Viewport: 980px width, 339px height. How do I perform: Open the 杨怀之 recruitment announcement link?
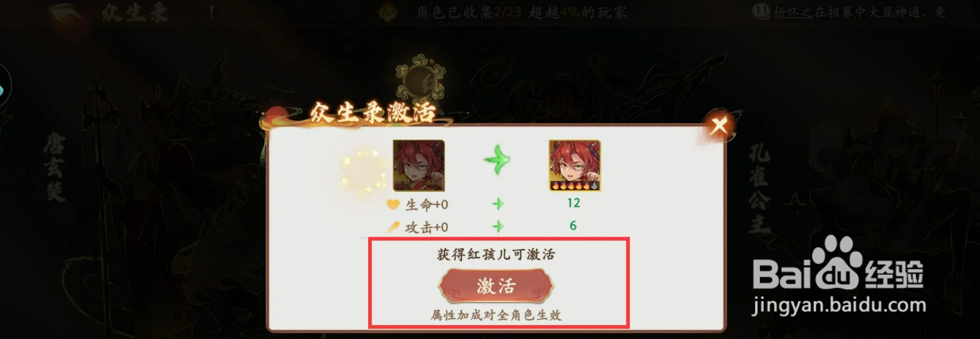tap(860, 12)
